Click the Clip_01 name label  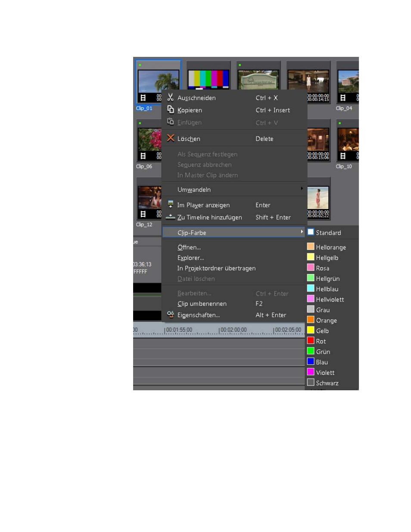144,108
